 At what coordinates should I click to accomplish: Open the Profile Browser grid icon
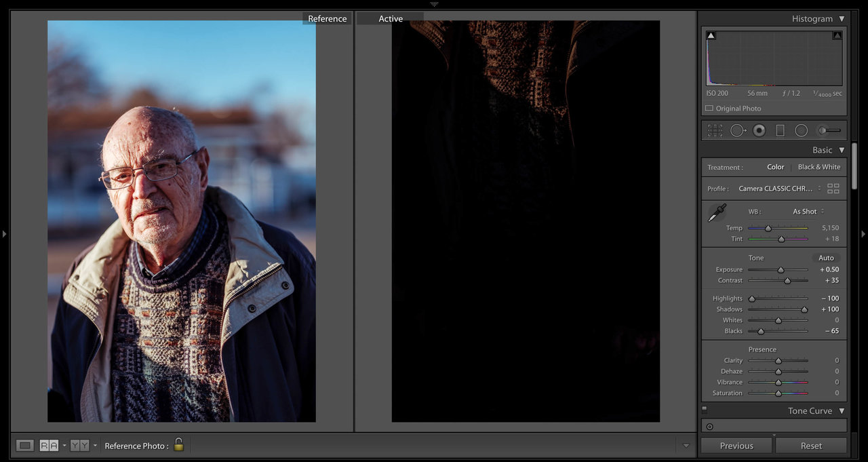[833, 189]
